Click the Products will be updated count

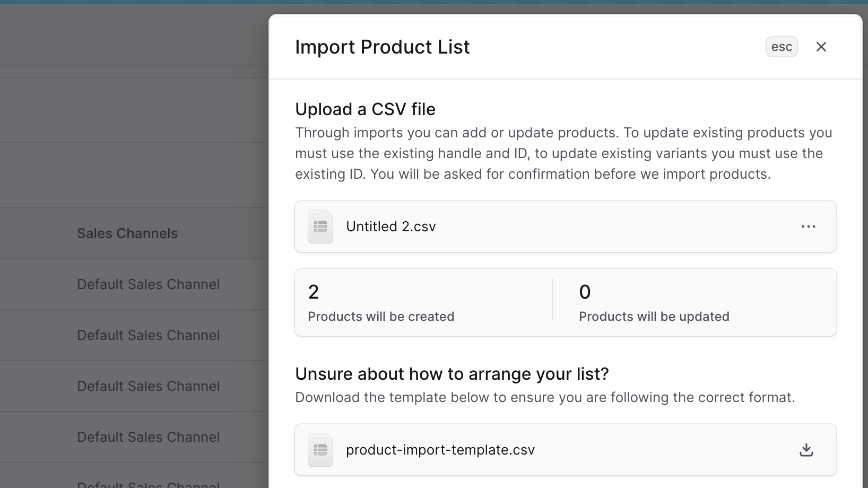tap(585, 292)
